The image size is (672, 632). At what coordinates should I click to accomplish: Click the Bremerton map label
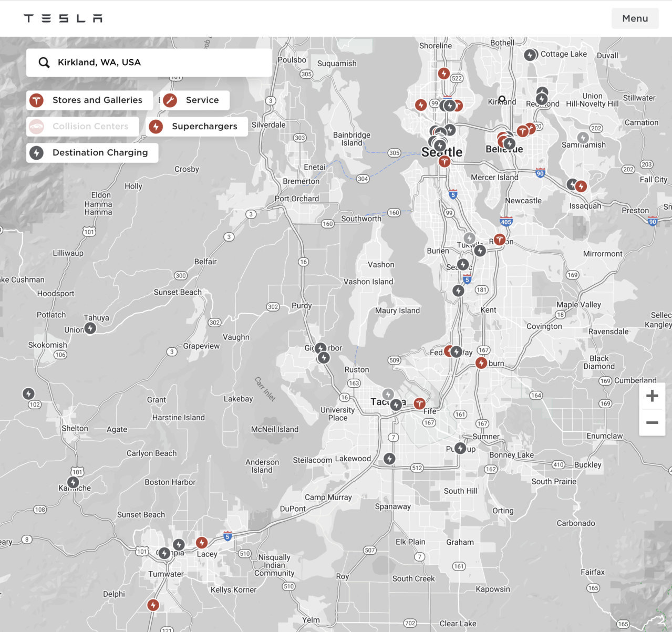(x=301, y=181)
